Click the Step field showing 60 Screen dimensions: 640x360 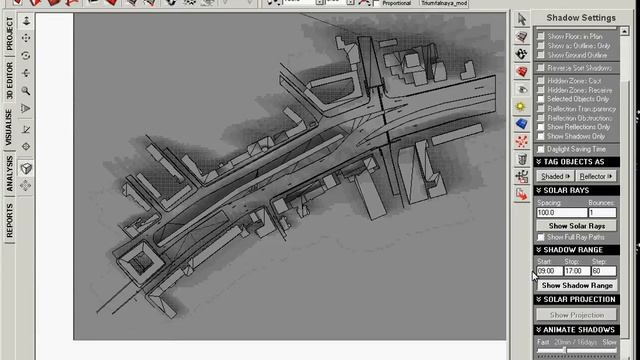click(604, 271)
